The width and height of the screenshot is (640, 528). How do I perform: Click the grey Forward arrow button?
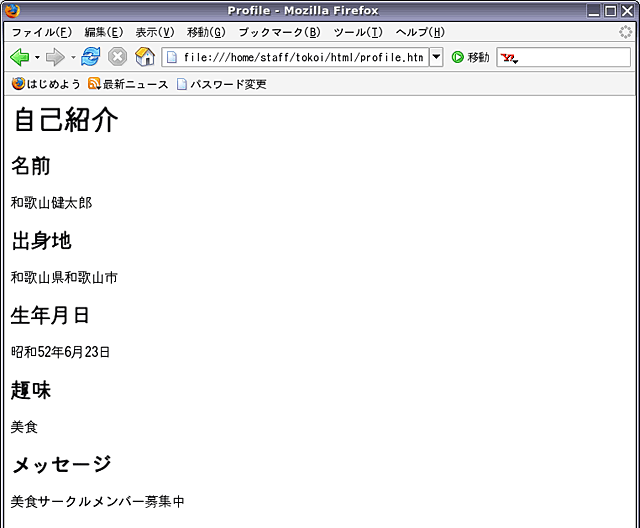(55, 57)
